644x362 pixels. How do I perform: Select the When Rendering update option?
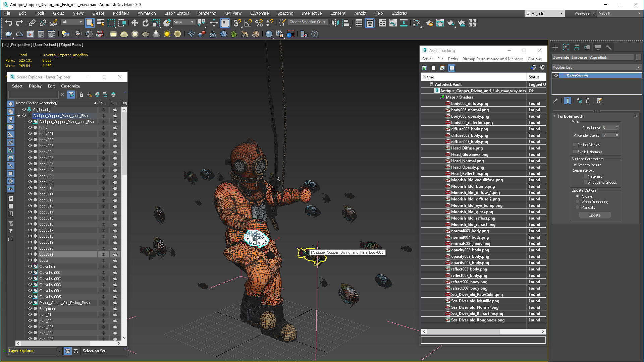pyautogui.click(x=577, y=202)
